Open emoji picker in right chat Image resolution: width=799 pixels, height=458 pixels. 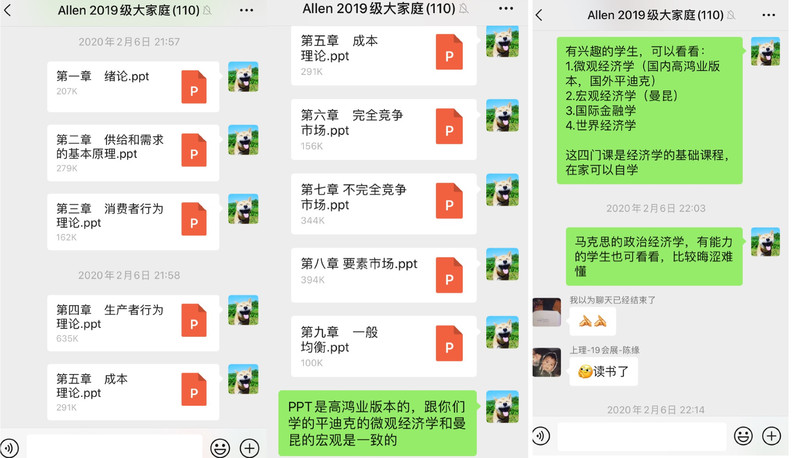pos(743,436)
